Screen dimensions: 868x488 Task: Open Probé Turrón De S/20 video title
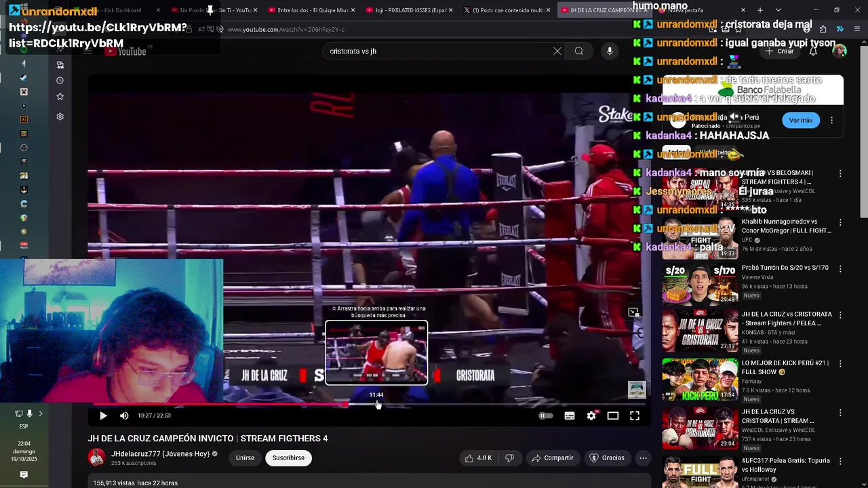tap(785, 268)
